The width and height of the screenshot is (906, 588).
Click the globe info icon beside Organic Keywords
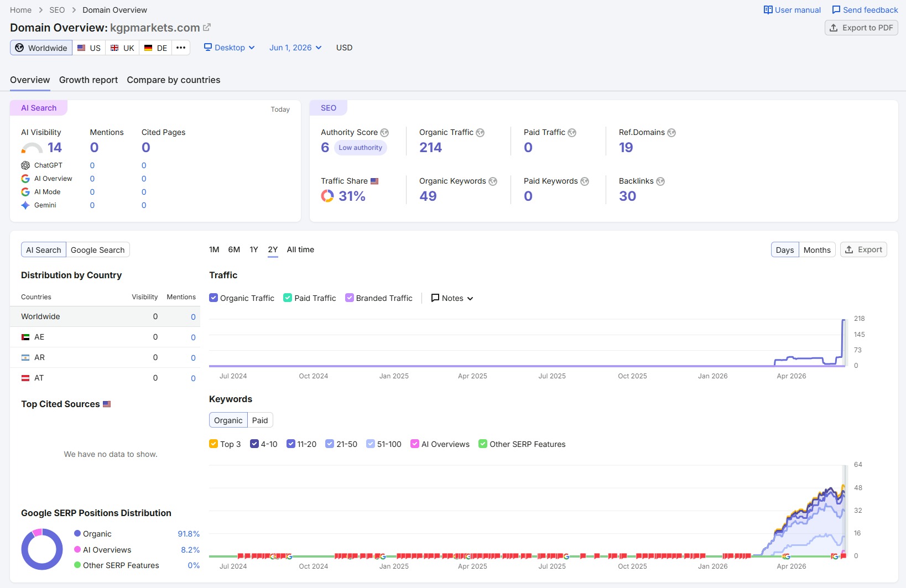coord(493,181)
